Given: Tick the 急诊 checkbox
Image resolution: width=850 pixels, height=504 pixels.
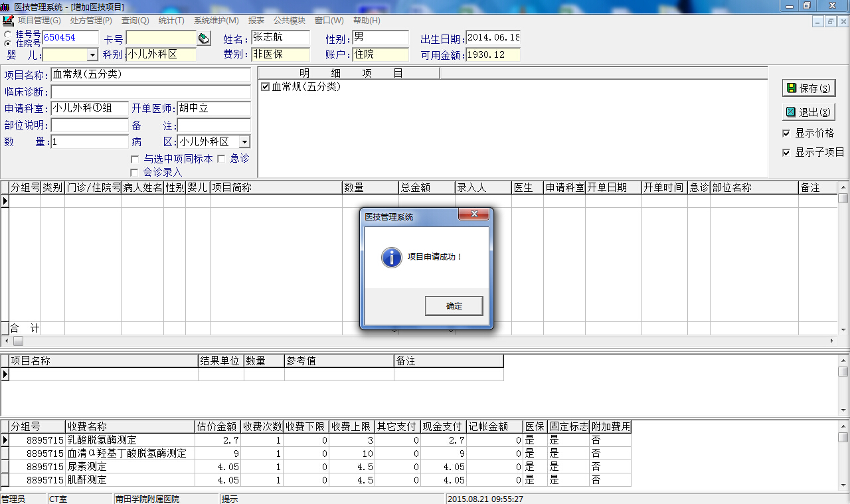Looking at the screenshot, I should pyautogui.click(x=221, y=159).
